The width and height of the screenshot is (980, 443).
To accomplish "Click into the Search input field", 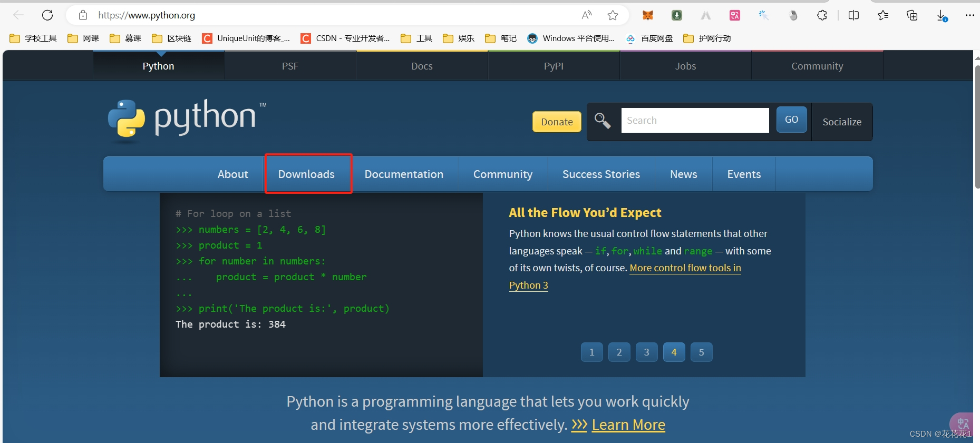I will point(695,121).
